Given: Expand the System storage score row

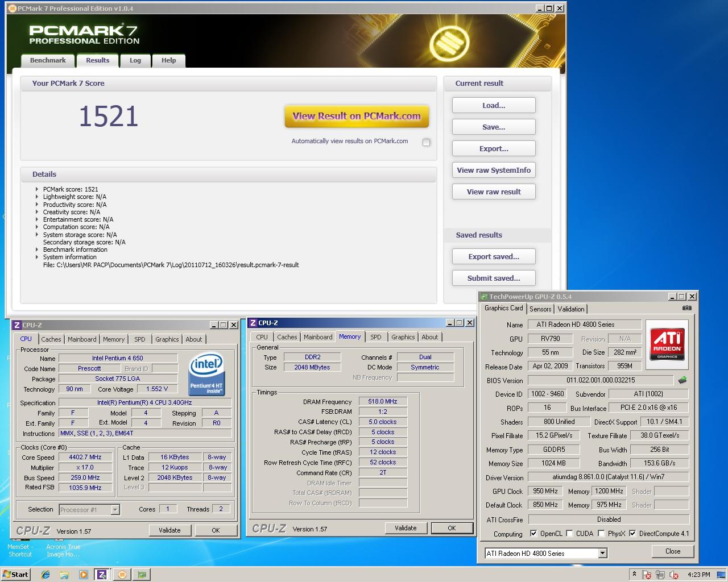Looking at the screenshot, I should click(37, 235).
